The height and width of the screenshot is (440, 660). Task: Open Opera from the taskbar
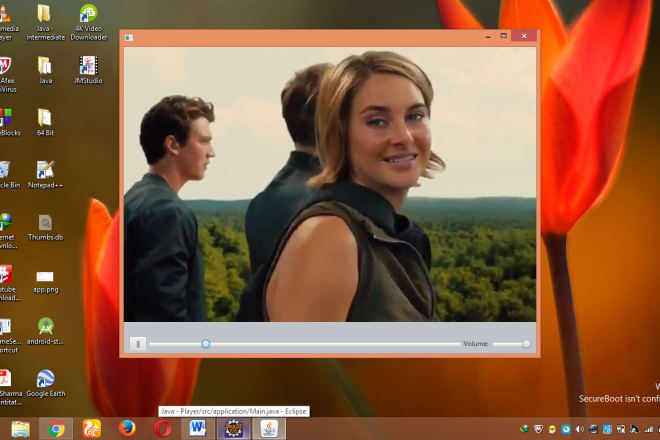pyautogui.click(x=162, y=429)
